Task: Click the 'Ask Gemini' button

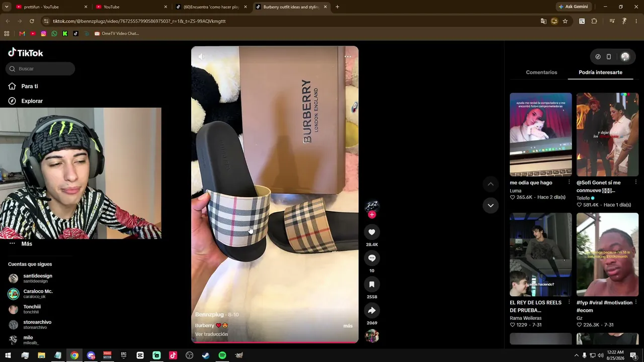Action: [x=573, y=7]
